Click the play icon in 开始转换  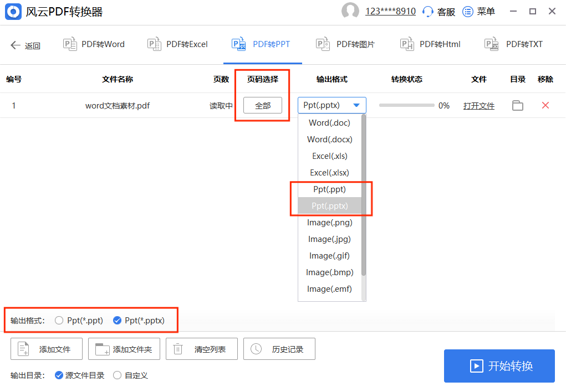tap(477, 365)
